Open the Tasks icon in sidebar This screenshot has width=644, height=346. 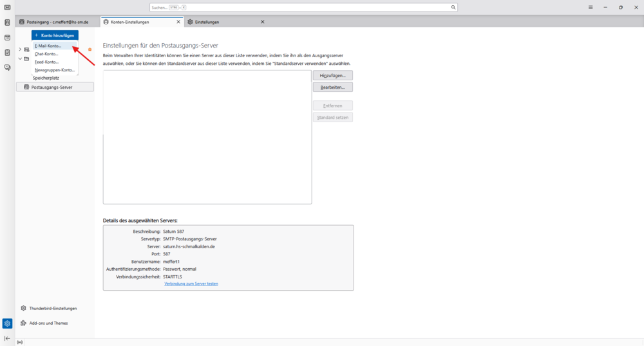(7, 53)
